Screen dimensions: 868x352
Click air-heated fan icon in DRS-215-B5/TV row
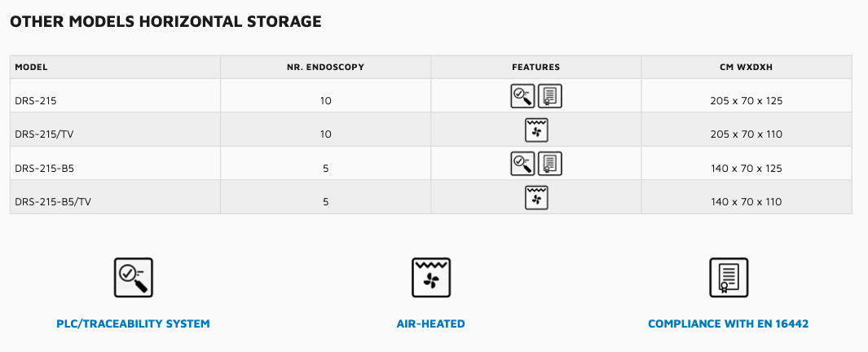(x=536, y=198)
